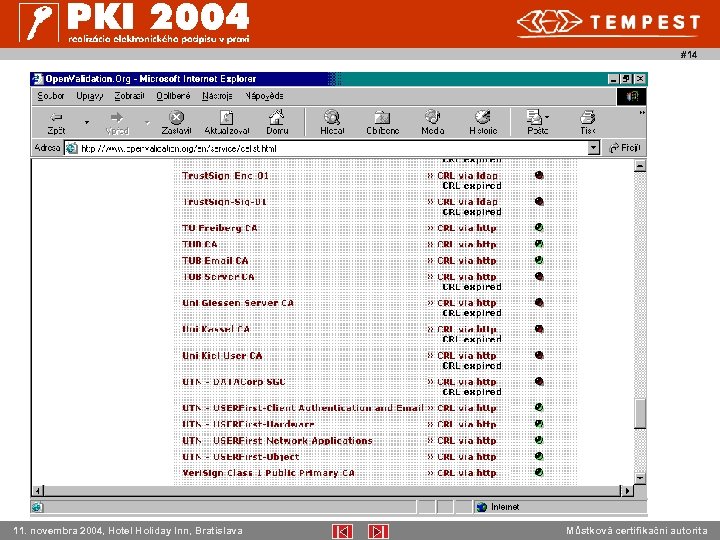Open the Zobrazit menu

[x=129, y=96]
